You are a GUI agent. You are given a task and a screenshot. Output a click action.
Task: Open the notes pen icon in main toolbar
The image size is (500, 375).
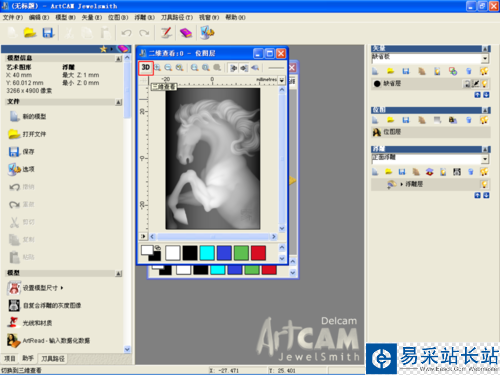tap(166, 33)
